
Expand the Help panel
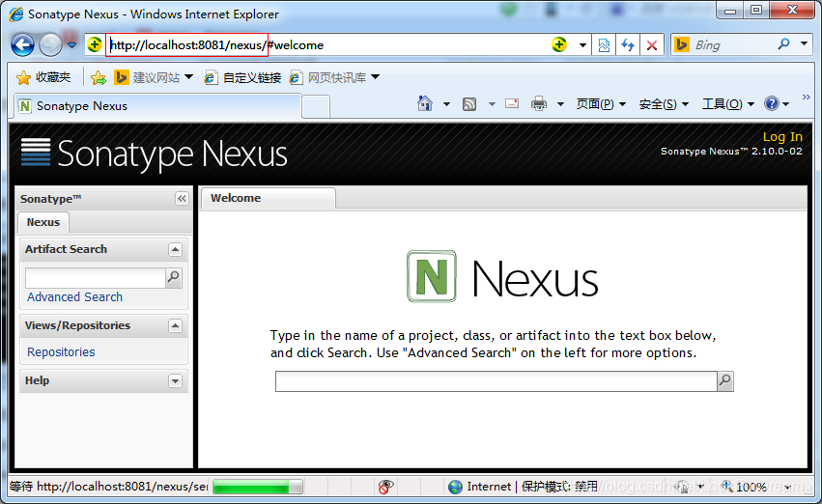[175, 380]
